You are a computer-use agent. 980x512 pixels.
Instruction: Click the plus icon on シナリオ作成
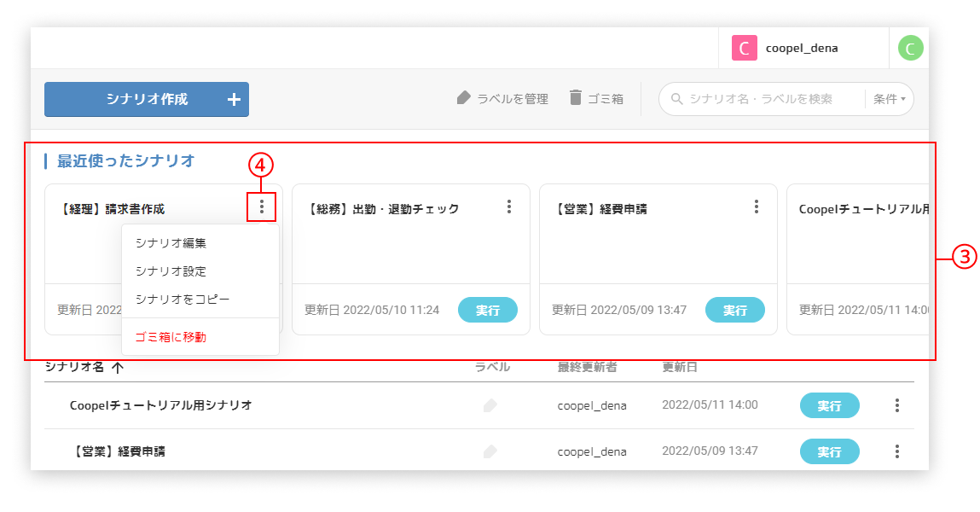(x=234, y=99)
